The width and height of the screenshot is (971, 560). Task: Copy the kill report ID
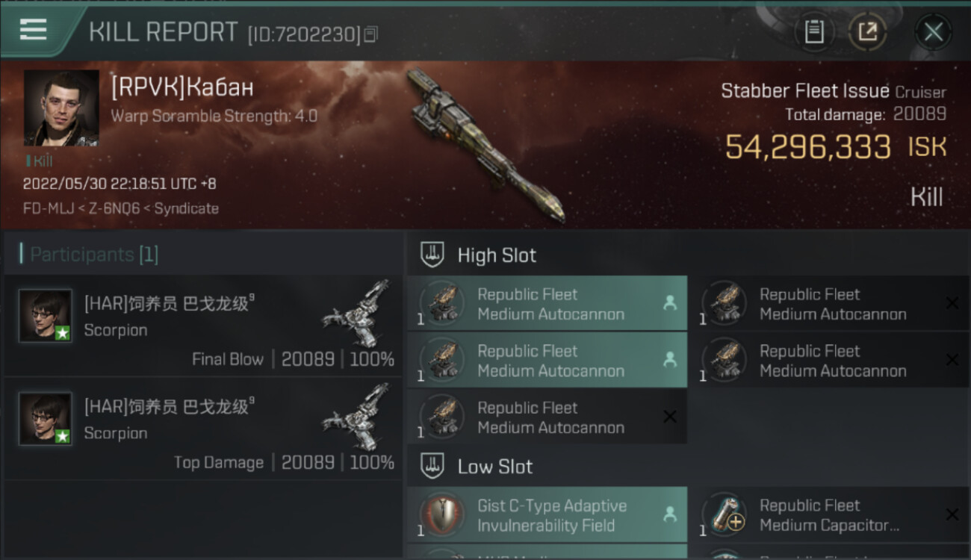tap(372, 34)
